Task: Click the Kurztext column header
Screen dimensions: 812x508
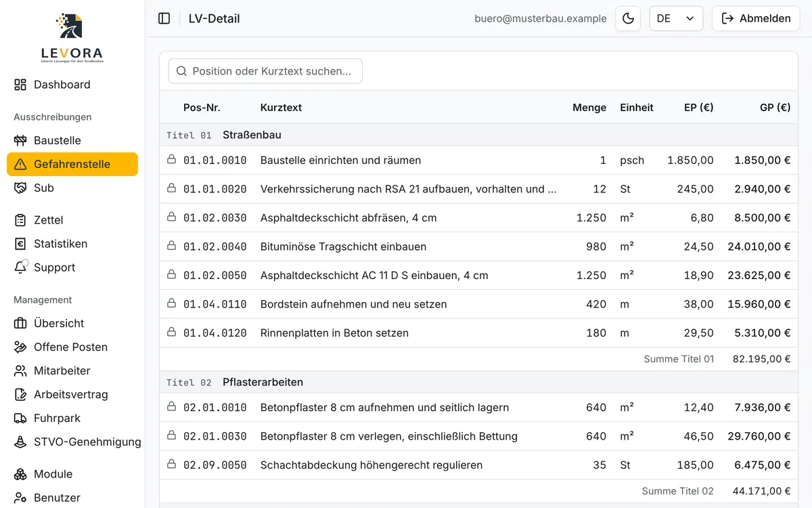Action: click(281, 108)
